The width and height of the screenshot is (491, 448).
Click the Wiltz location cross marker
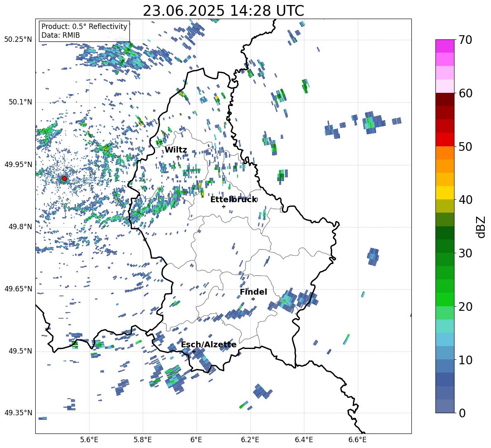(x=178, y=157)
